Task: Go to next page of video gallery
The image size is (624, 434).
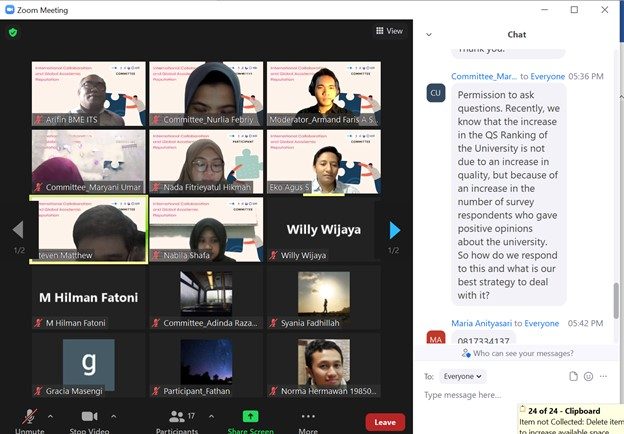Action: click(x=395, y=230)
